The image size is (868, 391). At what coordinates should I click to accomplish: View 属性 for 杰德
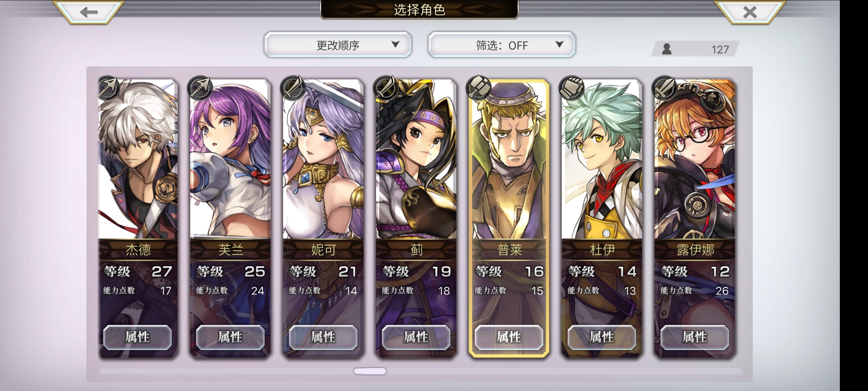137,337
